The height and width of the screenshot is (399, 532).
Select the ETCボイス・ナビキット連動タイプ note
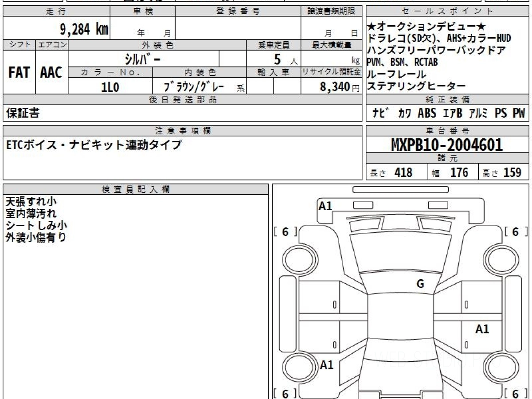(94, 145)
